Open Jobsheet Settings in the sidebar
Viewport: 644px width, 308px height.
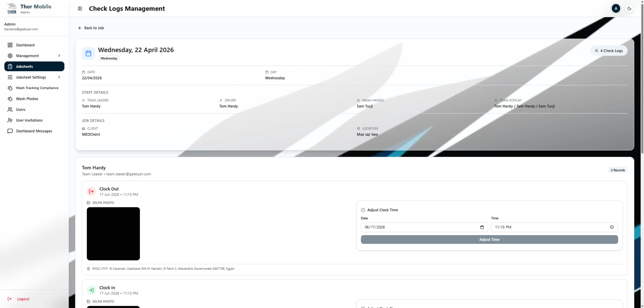point(34,77)
